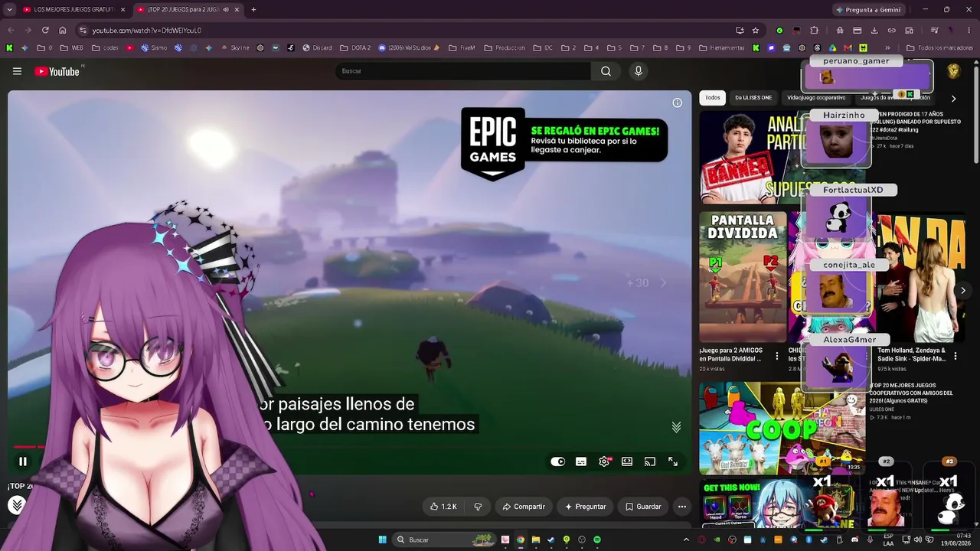Bookmark this page with star icon
This screenshot has width=980, height=551.
pyautogui.click(x=756, y=30)
